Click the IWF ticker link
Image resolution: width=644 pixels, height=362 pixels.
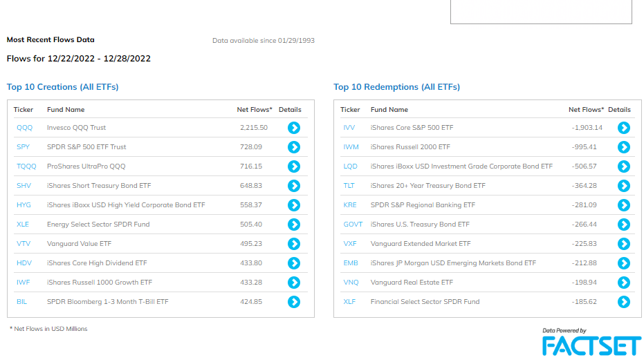pos(23,282)
